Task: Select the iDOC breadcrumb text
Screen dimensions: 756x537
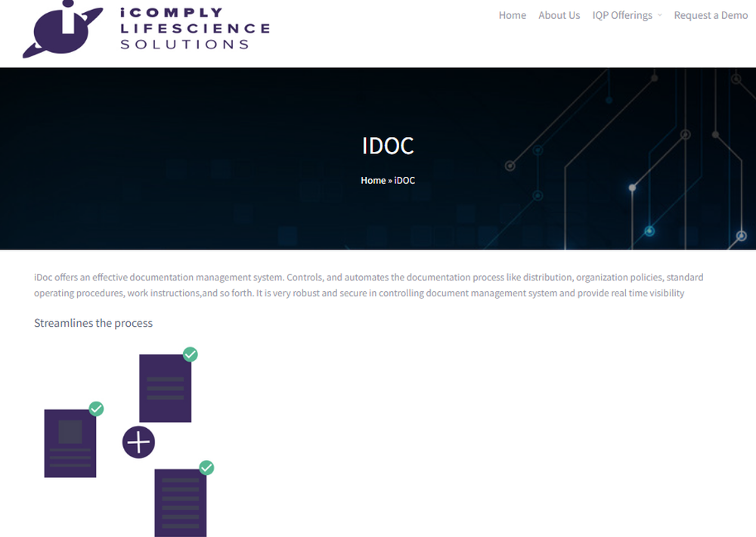Action: pos(404,181)
